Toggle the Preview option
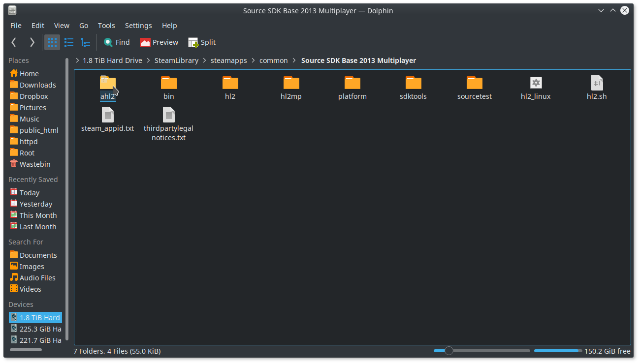This screenshot has height=364, width=640. pos(159,42)
